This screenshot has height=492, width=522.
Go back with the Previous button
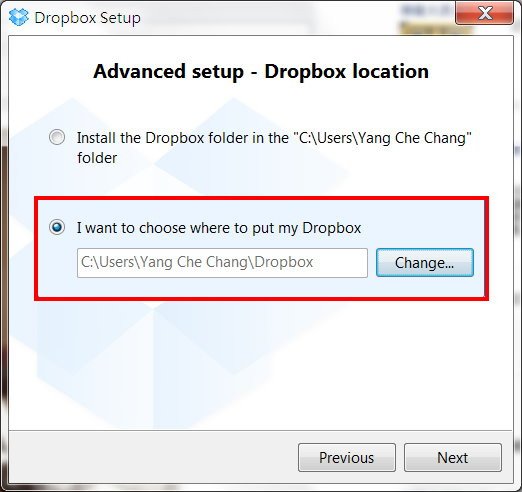click(347, 457)
